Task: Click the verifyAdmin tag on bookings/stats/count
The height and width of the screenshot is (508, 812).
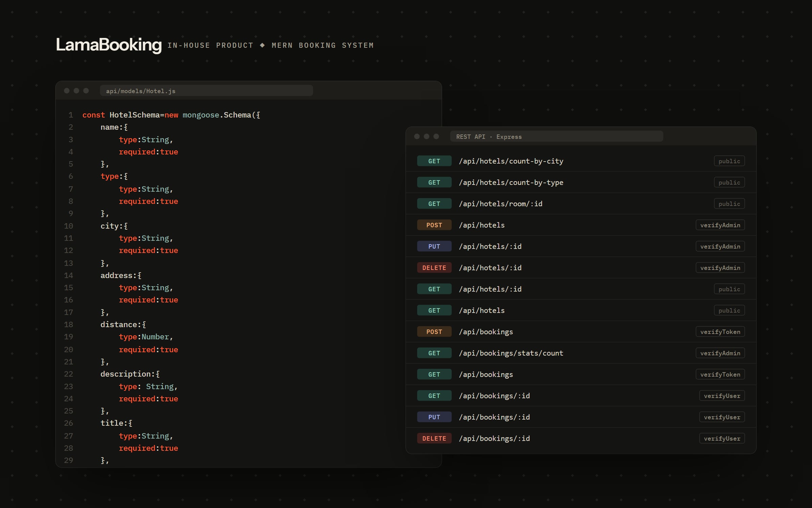Action: pyautogui.click(x=720, y=353)
